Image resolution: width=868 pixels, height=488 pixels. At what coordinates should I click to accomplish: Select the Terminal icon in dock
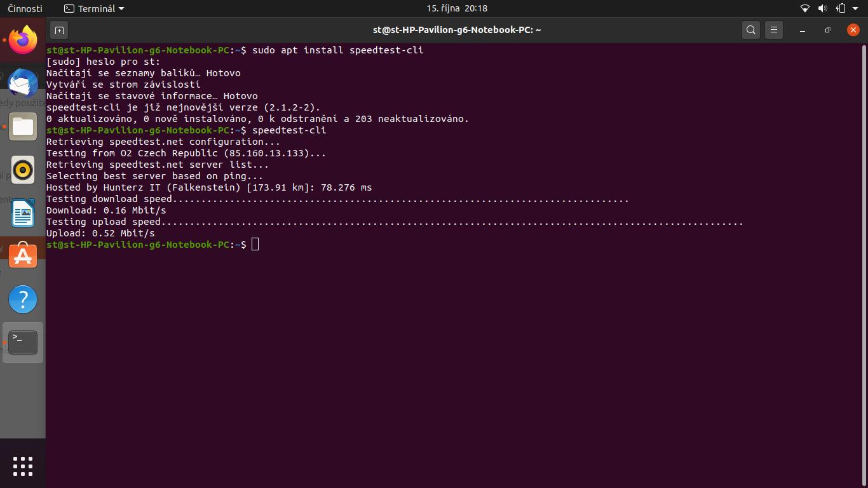[x=23, y=342]
